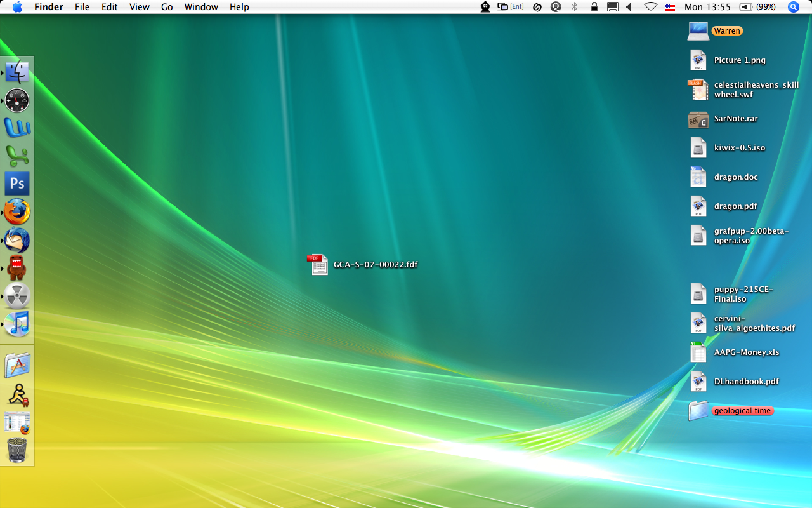Click the Bluetooth status icon
The height and width of the screenshot is (508, 812).
(575, 7)
